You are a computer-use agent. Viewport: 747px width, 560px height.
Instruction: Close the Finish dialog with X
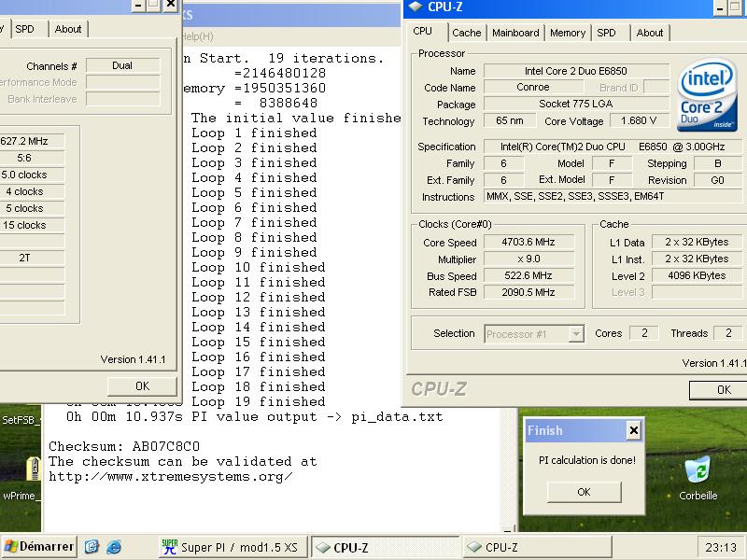634,431
